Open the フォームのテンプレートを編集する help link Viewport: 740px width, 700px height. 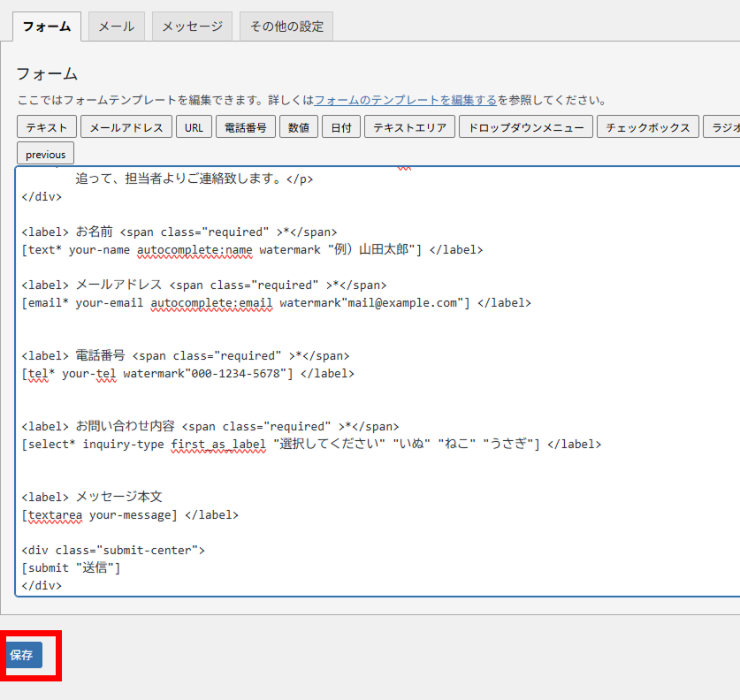pyautogui.click(x=405, y=100)
